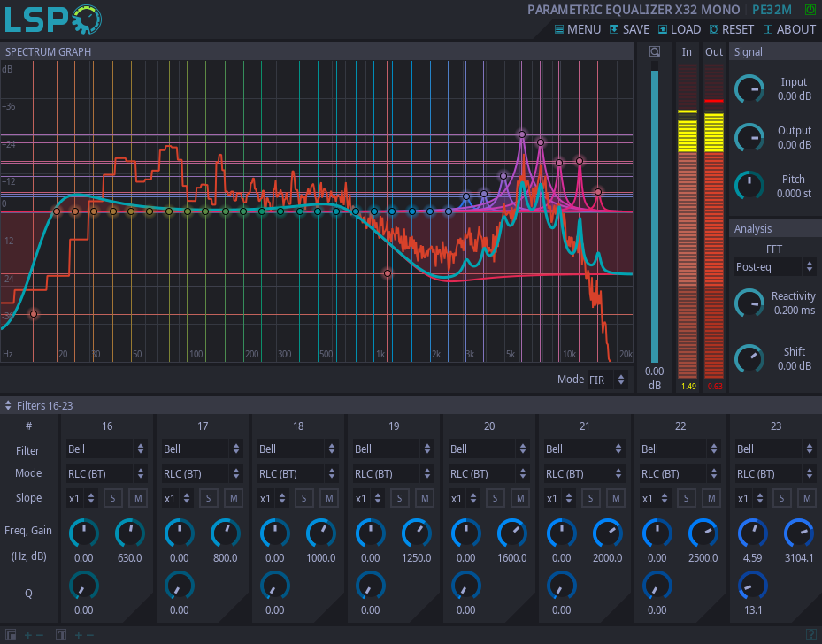Click the Input gain knob
The height and width of the screenshot is (644, 822).
tap(749, 89)
